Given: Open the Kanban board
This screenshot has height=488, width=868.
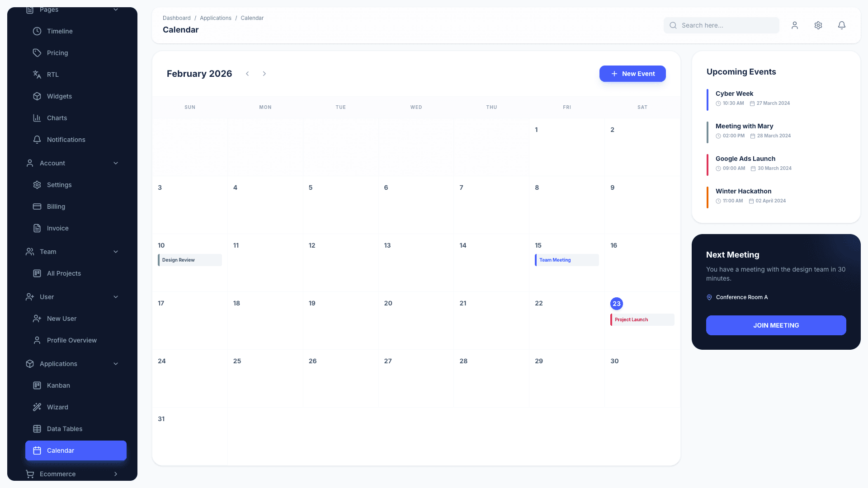Looking at the screenshot, I should tap(58, 385).
